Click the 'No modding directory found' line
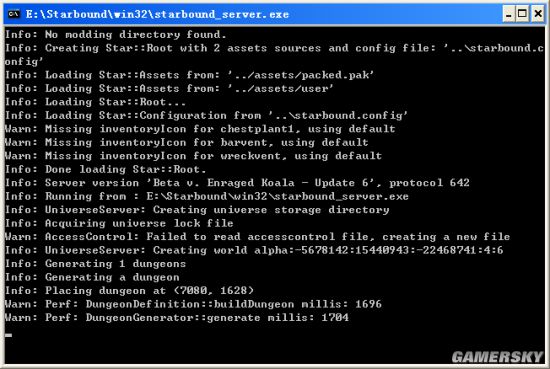 click(x=116, y=34)
